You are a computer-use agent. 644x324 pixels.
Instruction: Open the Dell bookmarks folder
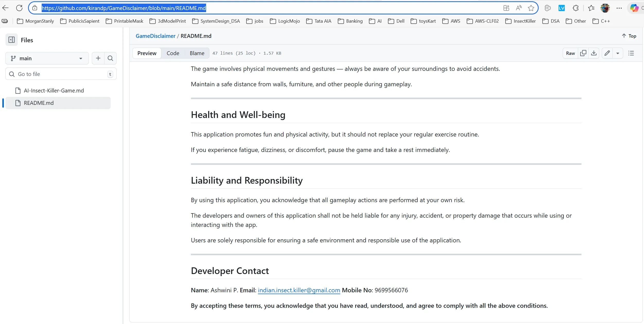pyautogui.click(x=396, y=21)
